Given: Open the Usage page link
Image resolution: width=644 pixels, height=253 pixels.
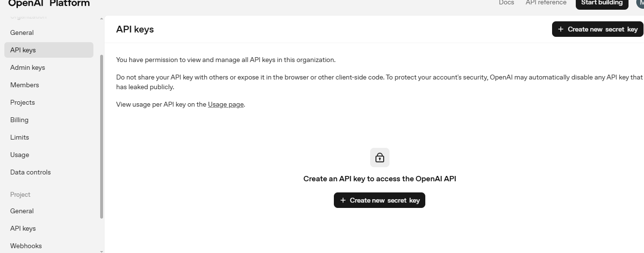Looking at the screenshot, I should click(226, 104).
